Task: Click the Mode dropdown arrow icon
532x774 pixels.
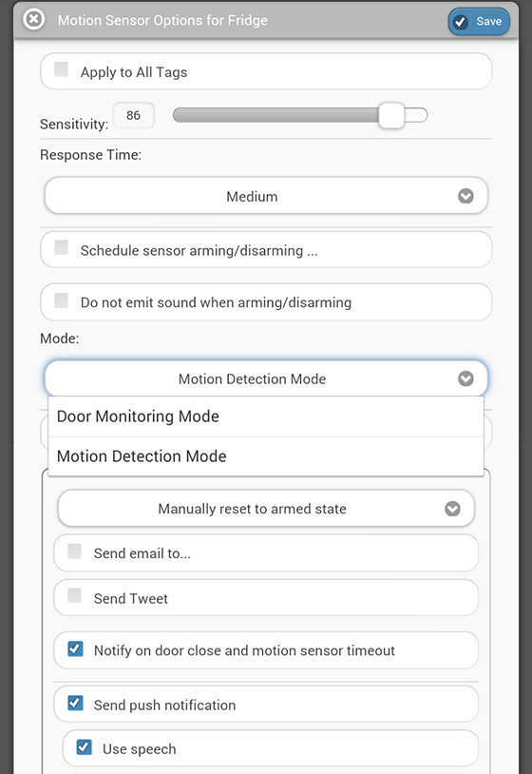Action: [465, 378]
